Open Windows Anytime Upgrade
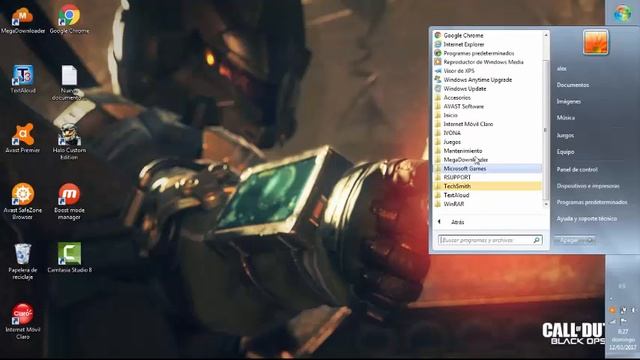The width and height of the screenshot is (640, 360). [x=488, y=80]
